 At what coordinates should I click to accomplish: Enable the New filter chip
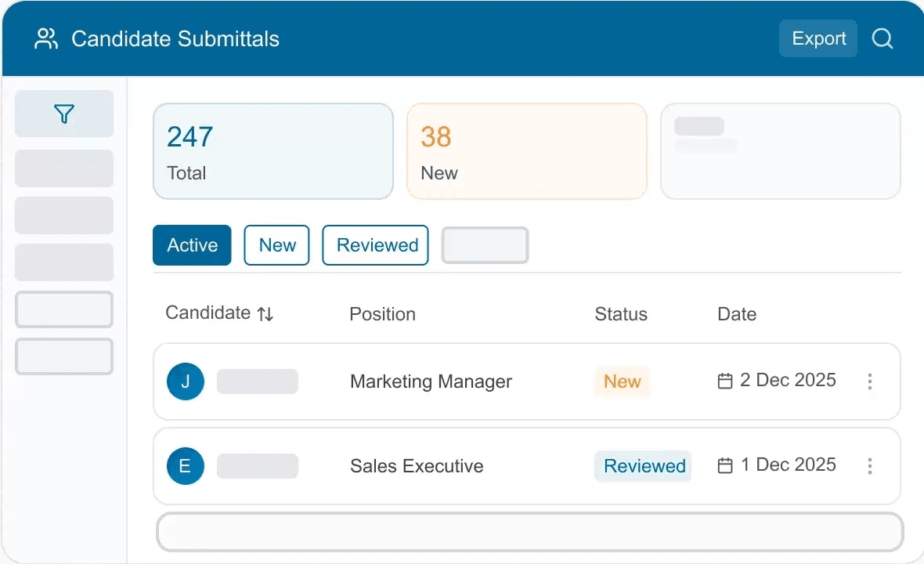coord(276,245)
